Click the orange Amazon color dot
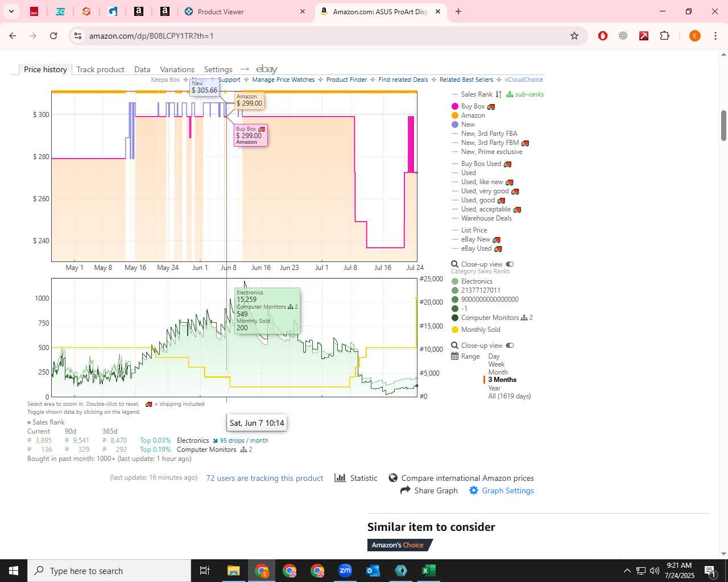728x582 pixels. click(x=455, y=115)
